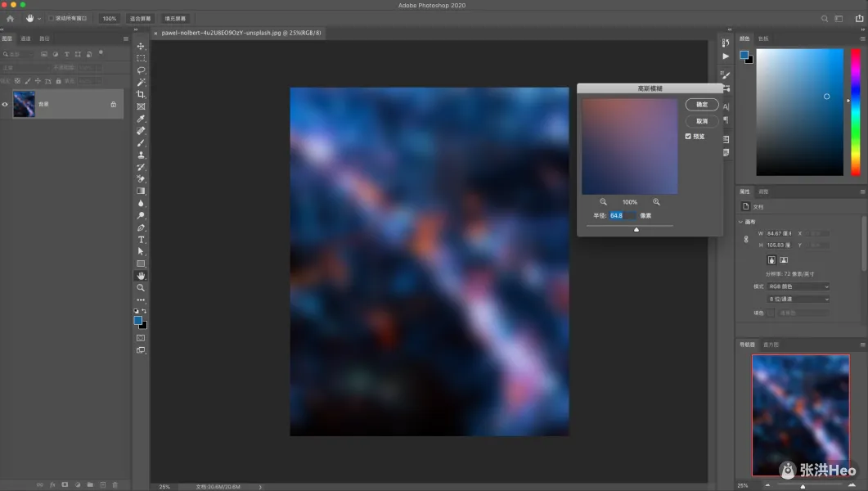Open Edit Toolbar three-dots menu
This screenshot has height=491, width=868.
point(141,300)
